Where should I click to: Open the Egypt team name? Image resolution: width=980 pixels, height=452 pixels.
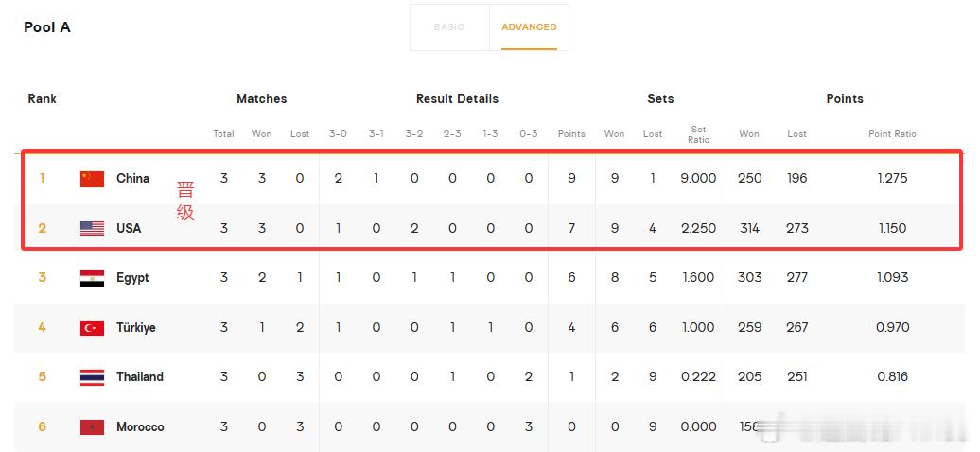(x=132, y=278)
